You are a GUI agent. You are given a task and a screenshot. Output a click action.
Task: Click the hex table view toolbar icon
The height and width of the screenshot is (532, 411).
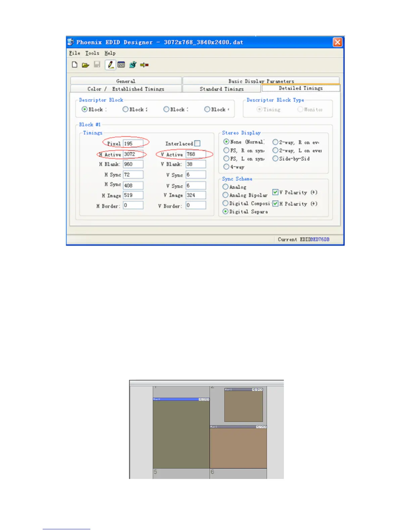coord(121,65)
